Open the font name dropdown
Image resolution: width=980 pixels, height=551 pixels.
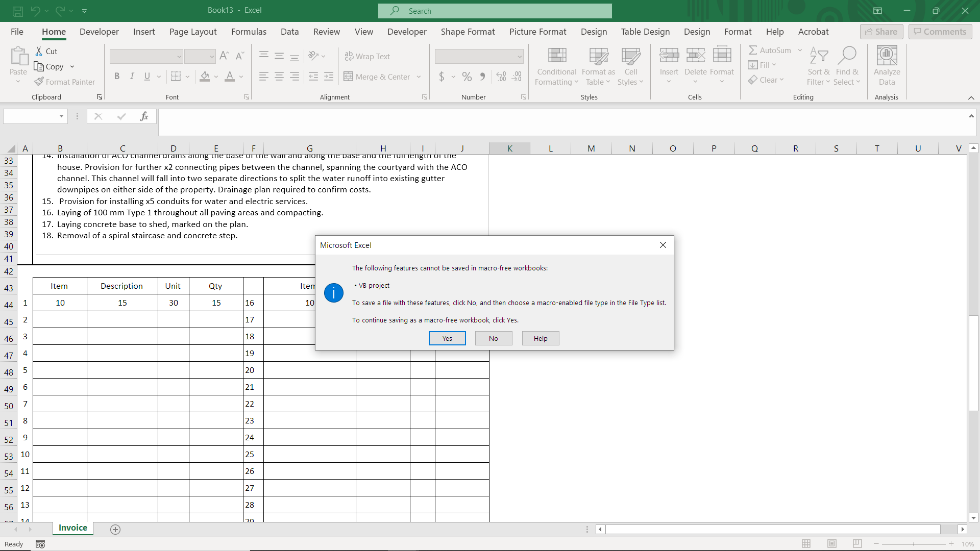[179, 56]
